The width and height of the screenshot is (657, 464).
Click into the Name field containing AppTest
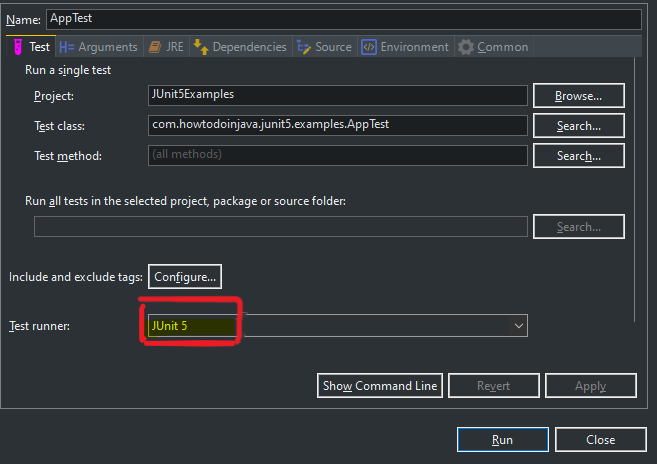click(344, 19)
